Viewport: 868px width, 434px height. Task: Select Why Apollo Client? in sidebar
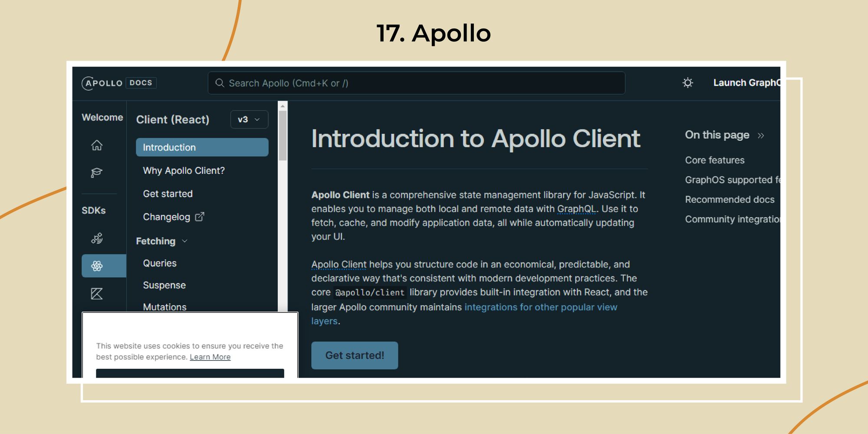click(184, 171)
